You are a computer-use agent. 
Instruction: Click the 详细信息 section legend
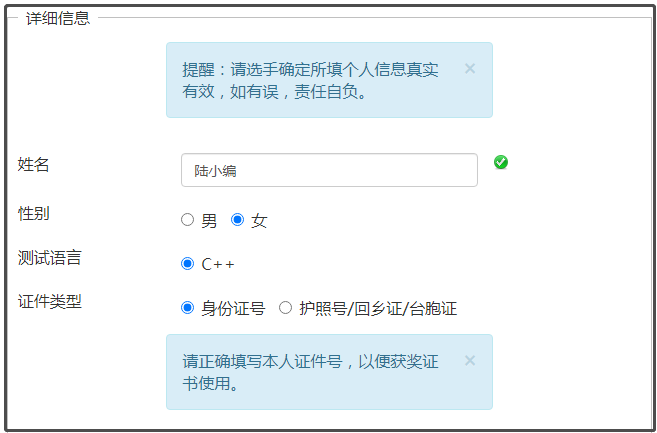coord(58,18)
